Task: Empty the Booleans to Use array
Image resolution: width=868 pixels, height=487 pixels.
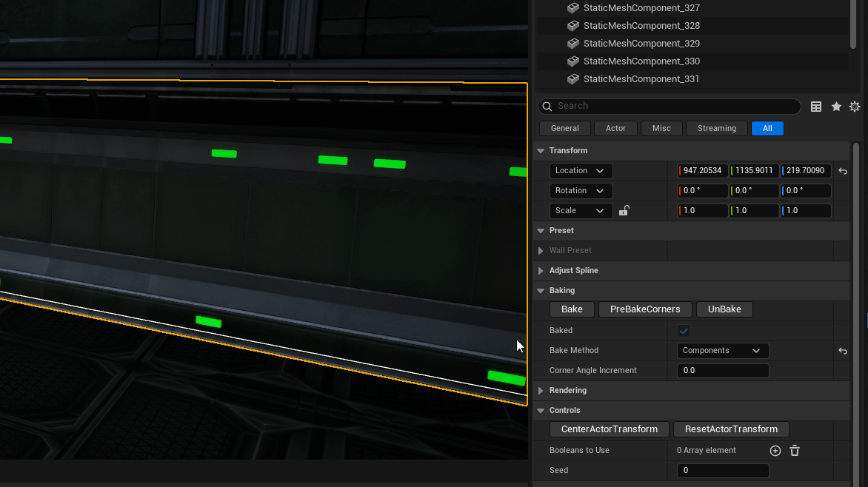Action: pyautogui.click(x=795, y=451)
